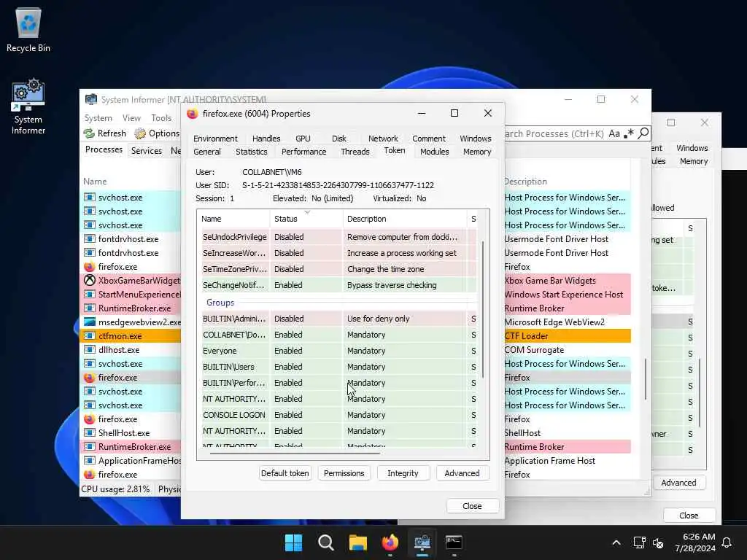Sort the token list by the Status column
This screenshot has height=560, width=747.
[x=306, y=219]
